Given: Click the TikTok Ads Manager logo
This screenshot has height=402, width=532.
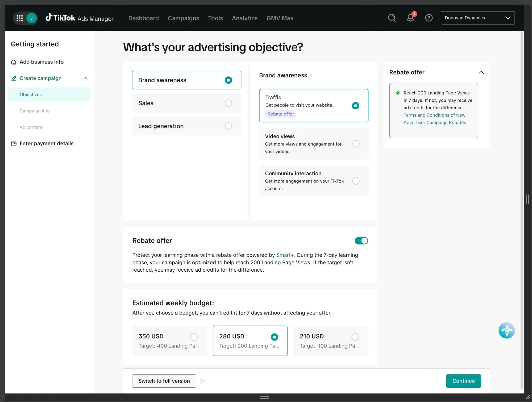Looking at the screenshot, I should [79, 18].
